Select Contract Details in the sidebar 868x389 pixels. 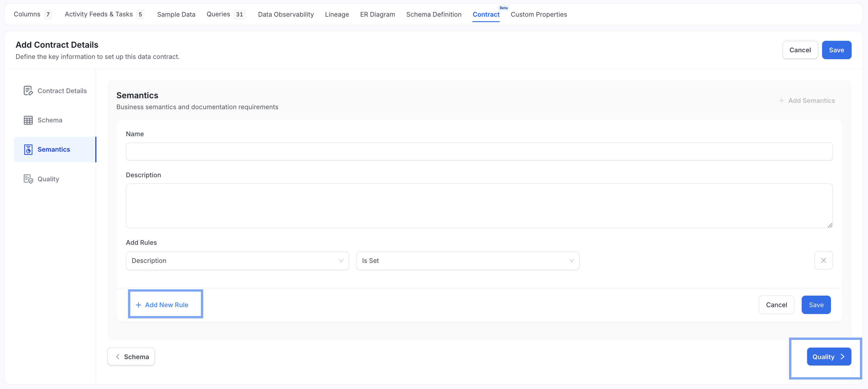(x=55, y=91)
